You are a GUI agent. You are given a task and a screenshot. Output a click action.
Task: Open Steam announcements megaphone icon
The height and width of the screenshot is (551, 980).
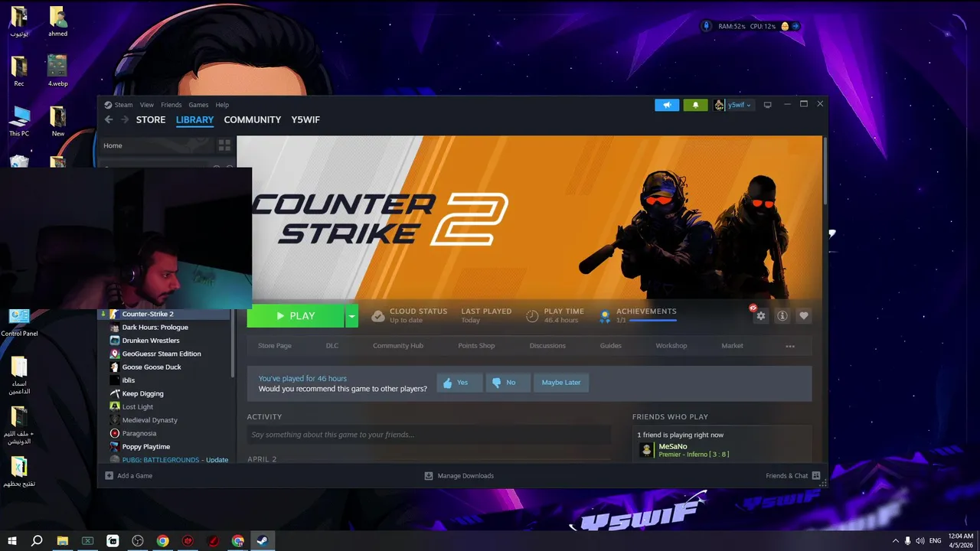coord(667,105)
